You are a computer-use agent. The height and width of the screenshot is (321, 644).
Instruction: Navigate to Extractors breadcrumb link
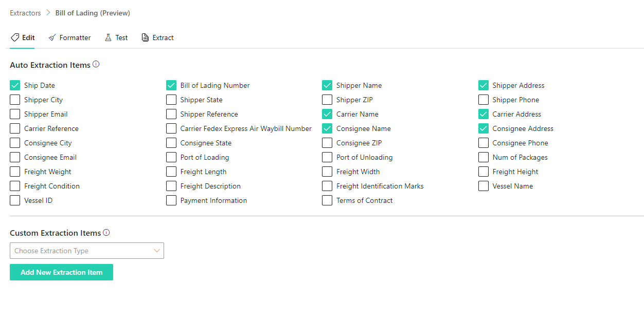(25, 13)
